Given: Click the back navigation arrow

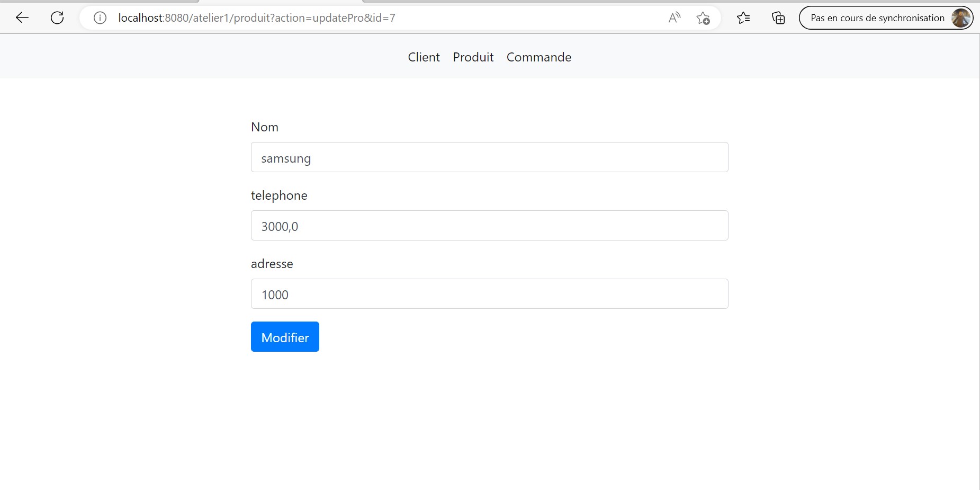Looking at the screenshot, I should [x=22, y=17].
